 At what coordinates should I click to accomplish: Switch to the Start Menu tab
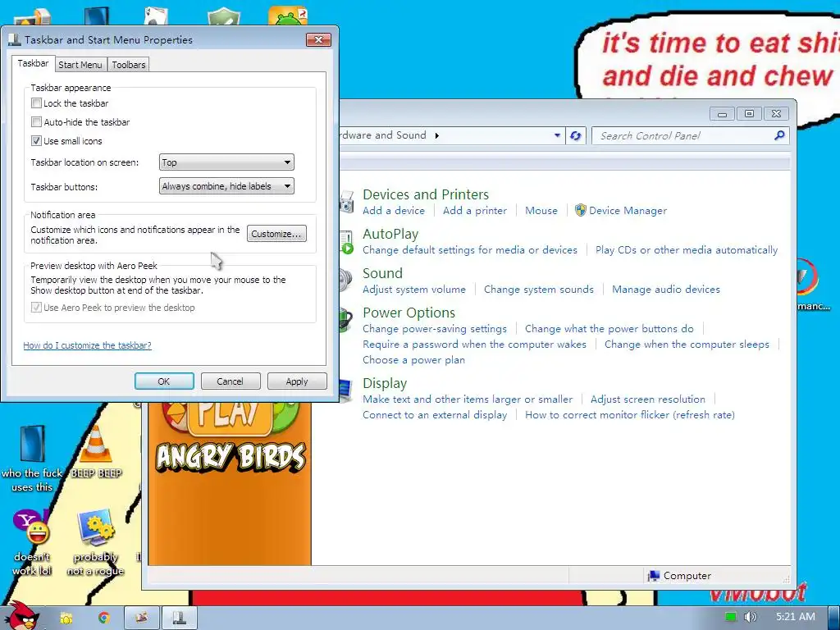coord(80,65)
